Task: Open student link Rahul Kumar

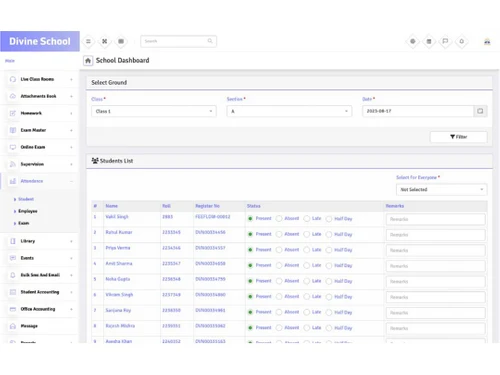Action: click(x=119, y=232)
